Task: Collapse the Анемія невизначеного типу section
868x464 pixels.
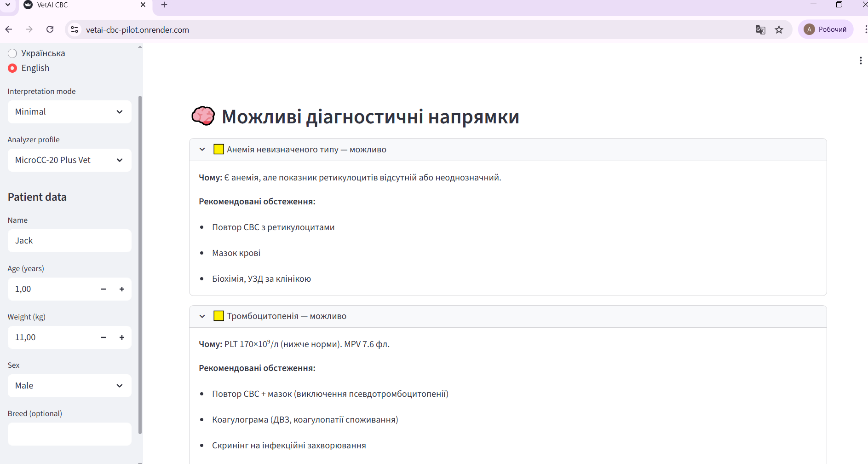Action: (x=202, y=150)
